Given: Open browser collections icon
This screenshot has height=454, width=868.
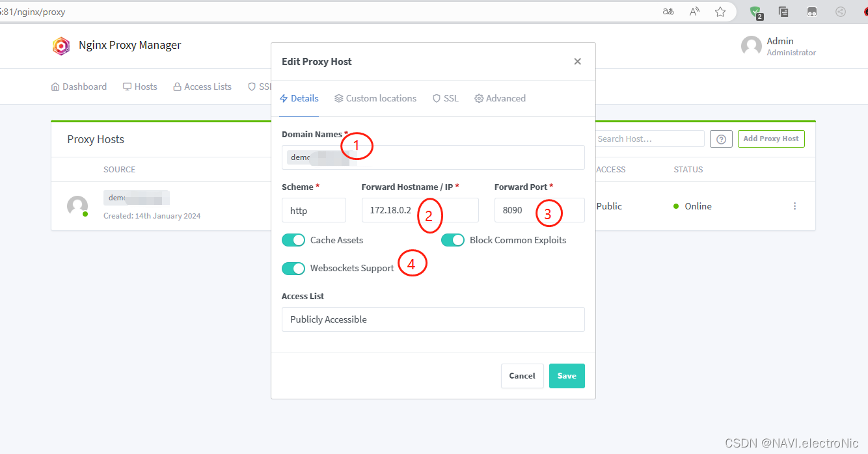Looking at the screenshot, I should (x=784, y=12).
